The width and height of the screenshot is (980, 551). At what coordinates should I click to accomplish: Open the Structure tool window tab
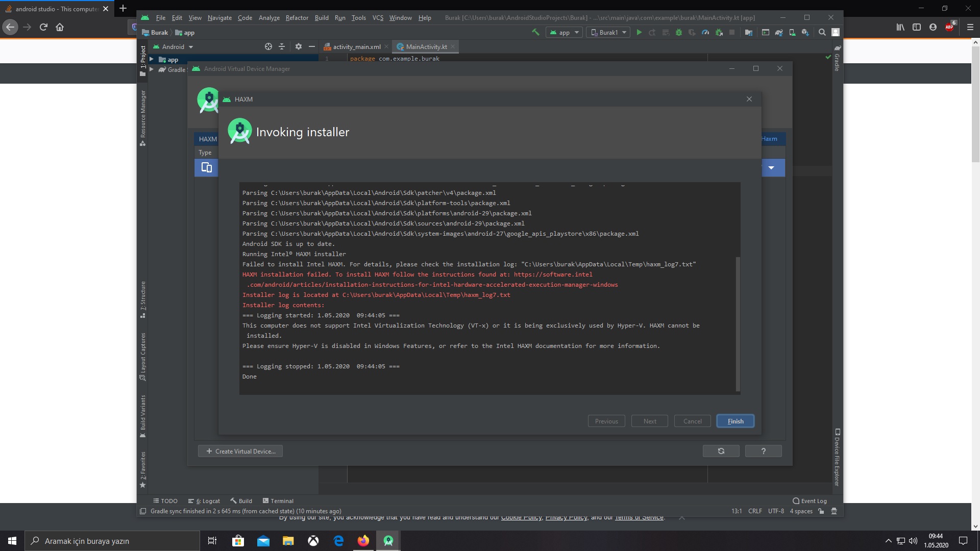(143, 299)
